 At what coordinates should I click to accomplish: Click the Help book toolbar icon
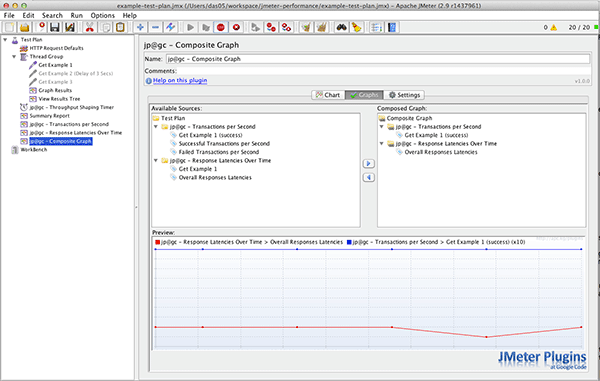coord(392,27)
